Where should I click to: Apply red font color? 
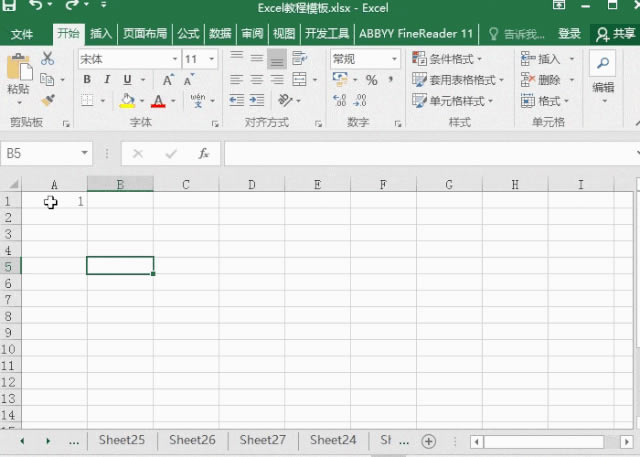[x=158, y=100]
